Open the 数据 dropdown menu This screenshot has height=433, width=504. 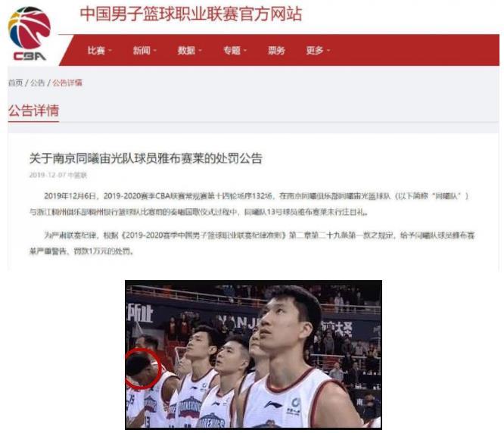[x=190, y=51]
